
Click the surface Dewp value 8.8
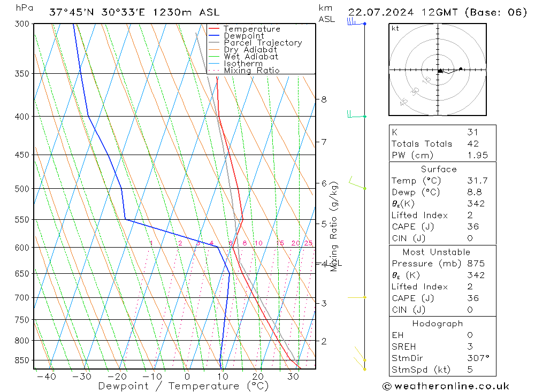tap(475, 192)
